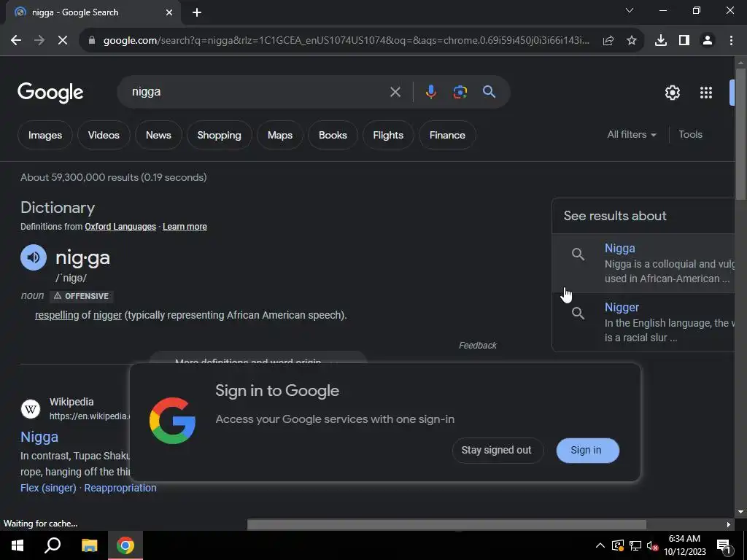The width and height of the screenshot is (747, 560).
Task: Open Windows Start menu
Action: pos(18,545)
